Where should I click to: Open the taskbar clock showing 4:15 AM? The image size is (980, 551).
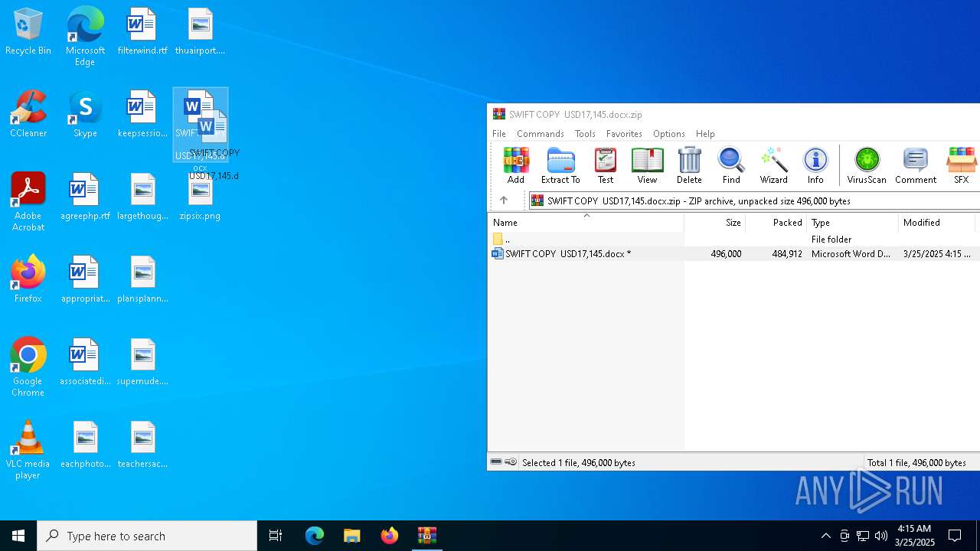tap(914, 536)
